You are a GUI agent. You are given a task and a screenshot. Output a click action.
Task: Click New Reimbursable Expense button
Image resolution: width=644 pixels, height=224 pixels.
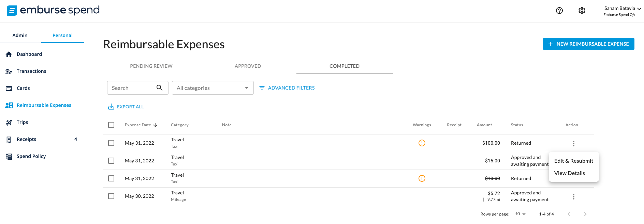(588, 44)
